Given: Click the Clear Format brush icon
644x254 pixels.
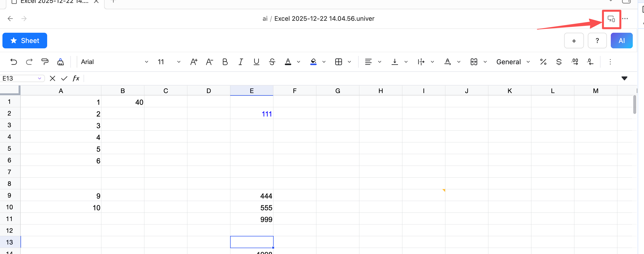Looking at the screenshot, I should point(61,62).
